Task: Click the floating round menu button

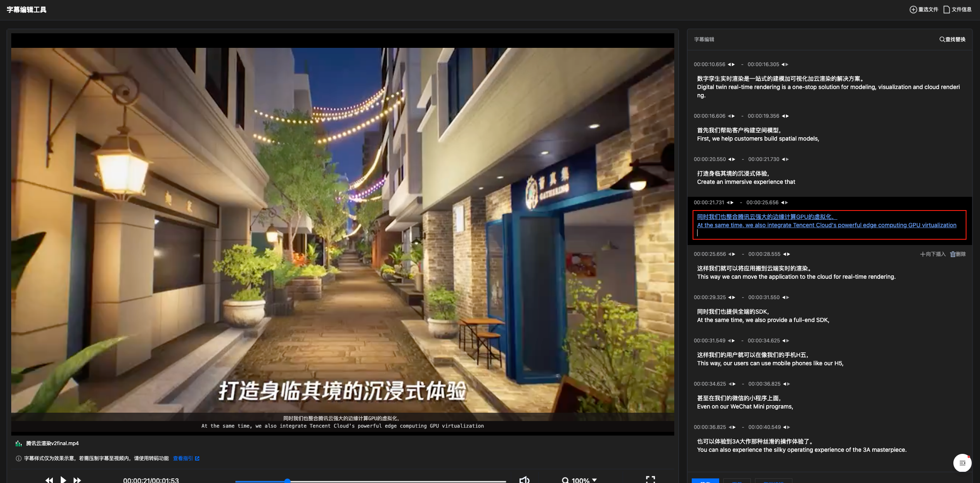Action: coord(962,463)
